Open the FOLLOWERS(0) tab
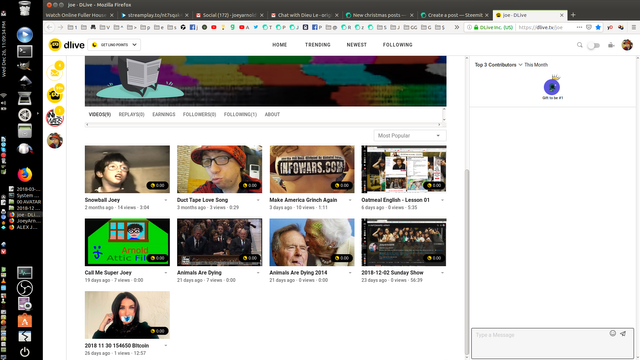The width and height of the screenshot is (640, 360). point(199,115)
